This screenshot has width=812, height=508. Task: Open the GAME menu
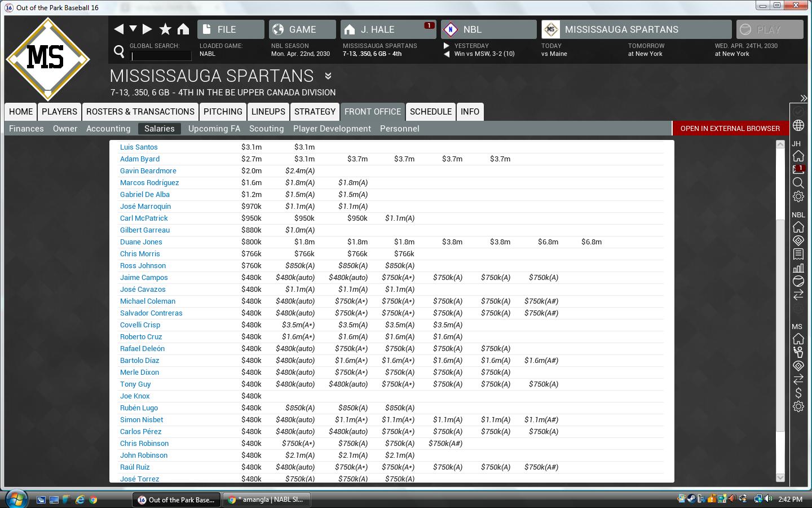point(302,29)
